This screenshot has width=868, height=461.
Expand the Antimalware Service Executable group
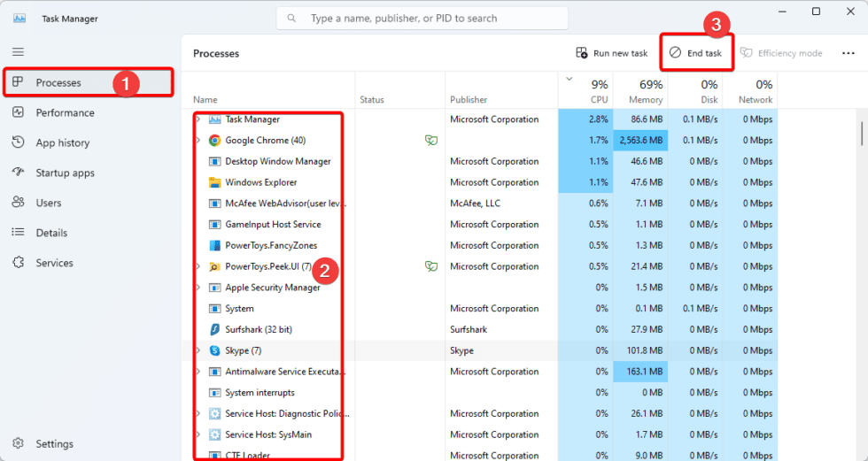[x=198, y=372]
